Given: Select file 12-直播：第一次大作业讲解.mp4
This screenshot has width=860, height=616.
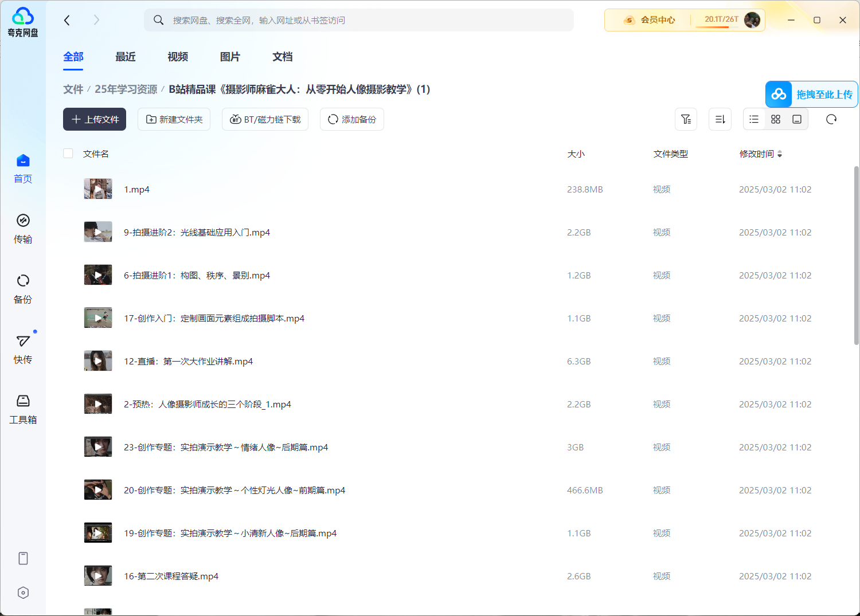Looking at the screenshot, I should pyautogui.click(x=188, y=361).
